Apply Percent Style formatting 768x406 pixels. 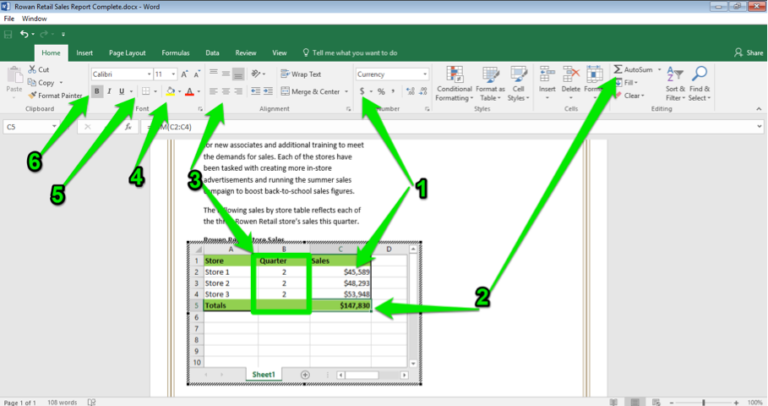coord(381,91)
